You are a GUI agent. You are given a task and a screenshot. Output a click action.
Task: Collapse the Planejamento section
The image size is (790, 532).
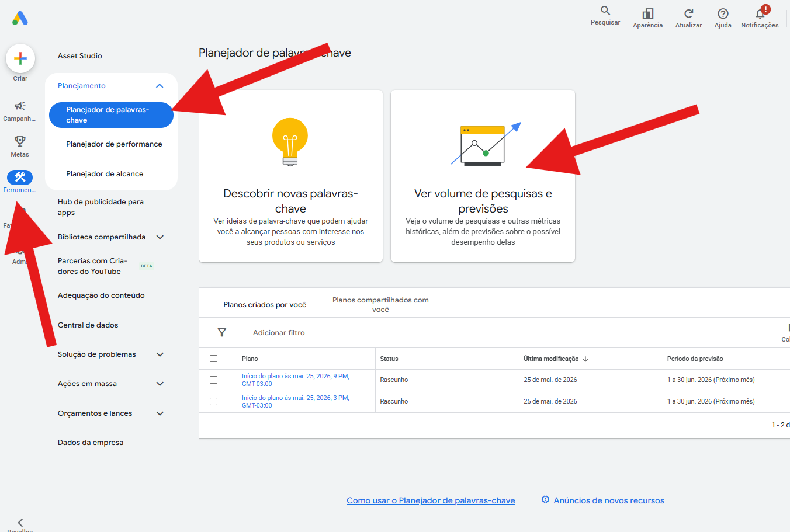click(x=160, y=86)
